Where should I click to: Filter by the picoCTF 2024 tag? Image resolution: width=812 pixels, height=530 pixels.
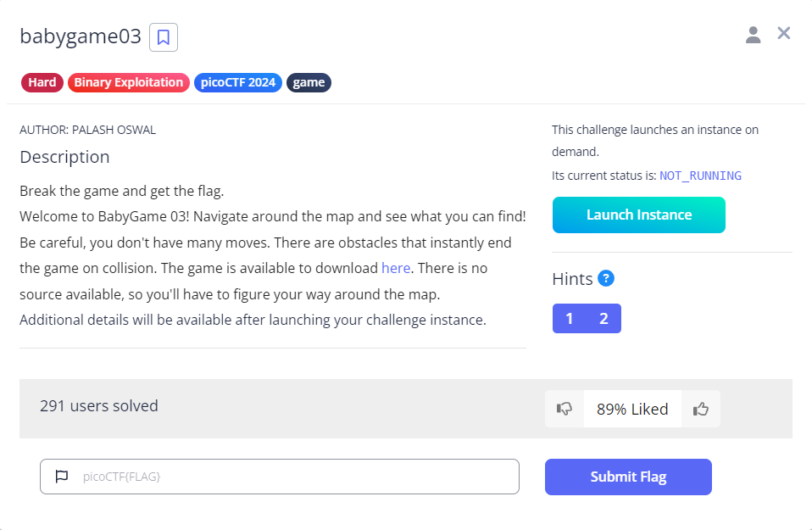[237, 82]
